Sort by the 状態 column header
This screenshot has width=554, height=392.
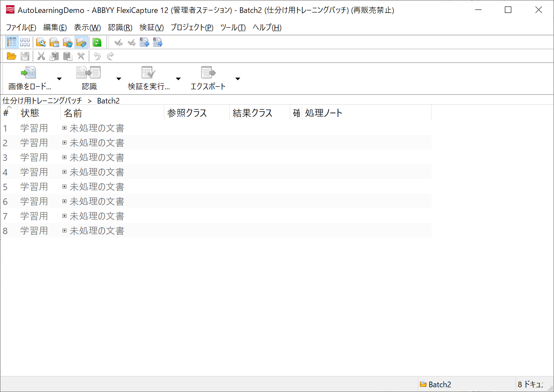39,113
